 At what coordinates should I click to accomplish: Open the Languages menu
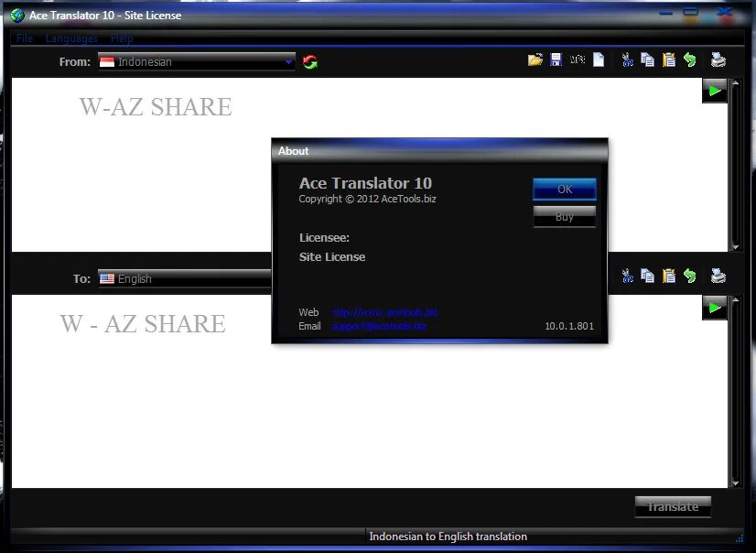[71, 38]
